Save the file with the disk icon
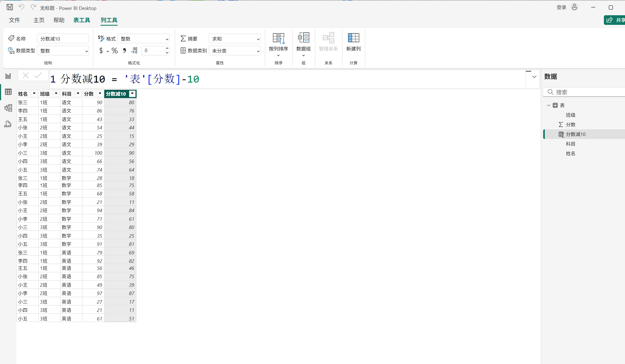Image resolution: width=625 pixels, height=364 pixels. [x=10, y=7]
